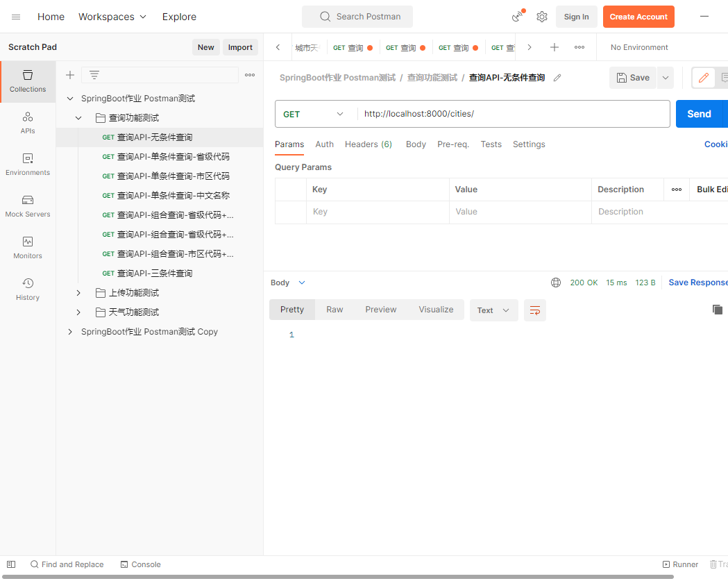View network information globe icon

tap(556, 283)
